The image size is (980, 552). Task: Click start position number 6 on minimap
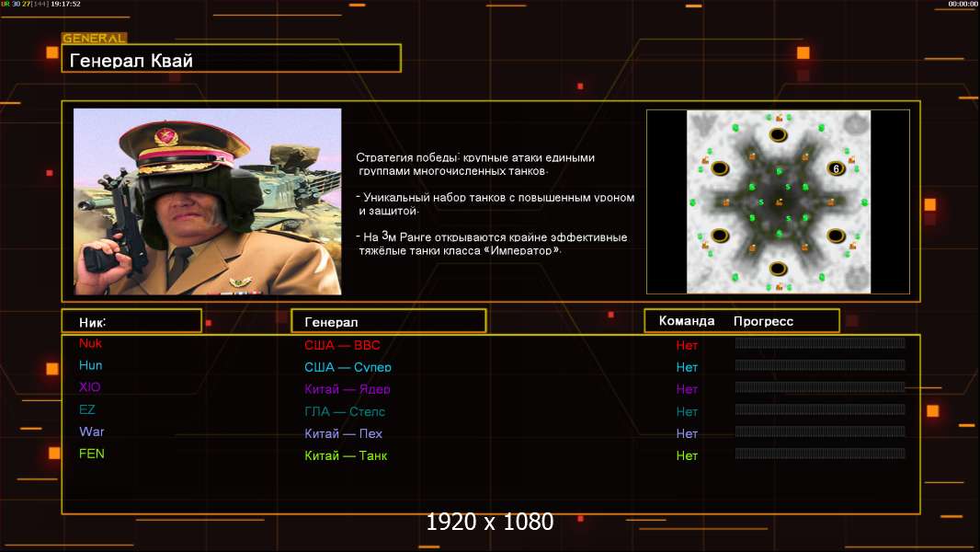pos(836,168)
